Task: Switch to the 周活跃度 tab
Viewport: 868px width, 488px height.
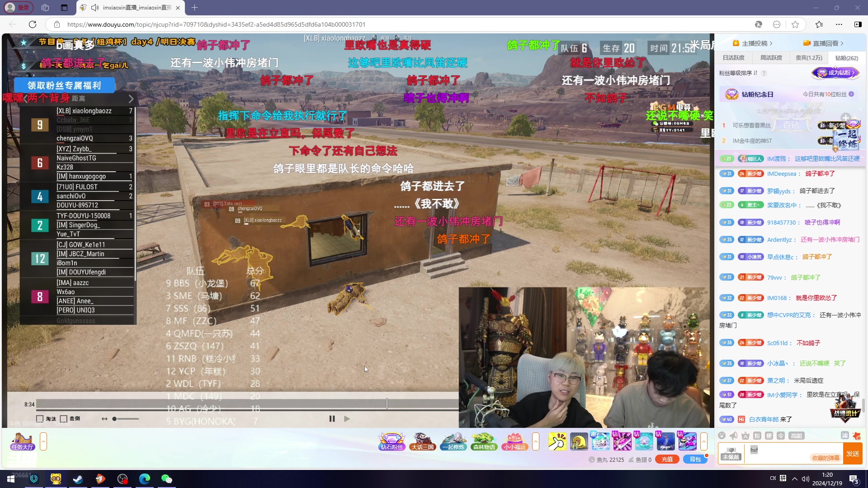Action: pos(771,58)
